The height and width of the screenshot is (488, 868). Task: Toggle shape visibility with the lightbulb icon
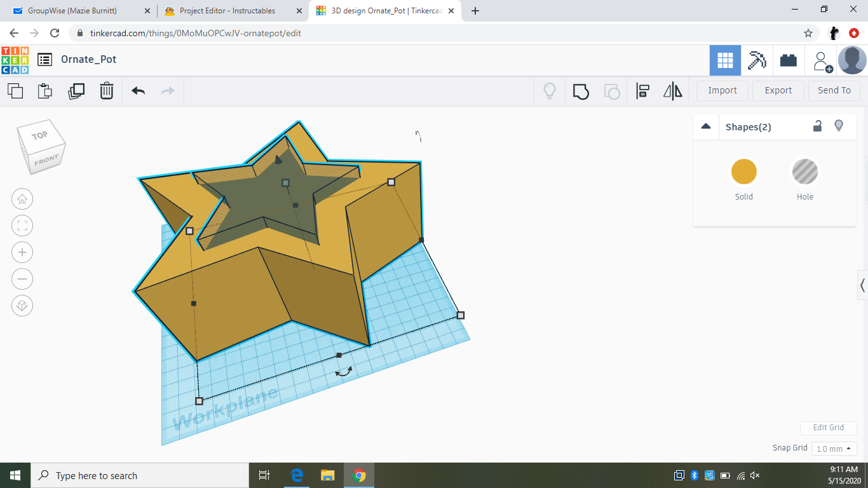click(x=839, y=126)
